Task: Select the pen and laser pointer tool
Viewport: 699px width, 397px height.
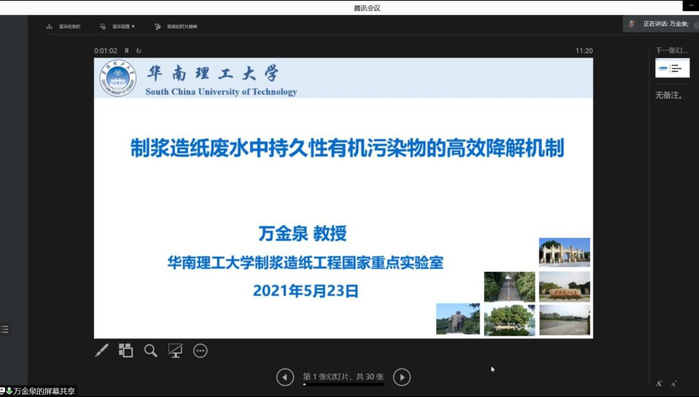Action: 102,351
